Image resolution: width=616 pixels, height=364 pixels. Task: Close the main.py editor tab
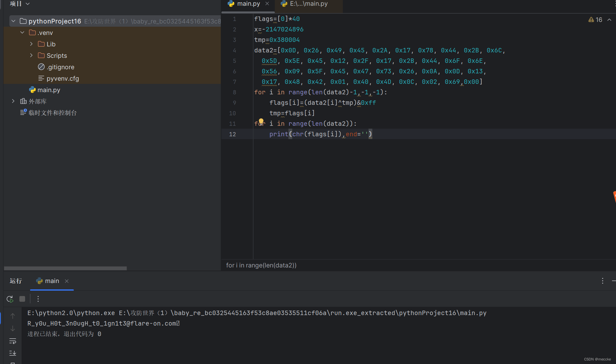(x=267, y=4)
